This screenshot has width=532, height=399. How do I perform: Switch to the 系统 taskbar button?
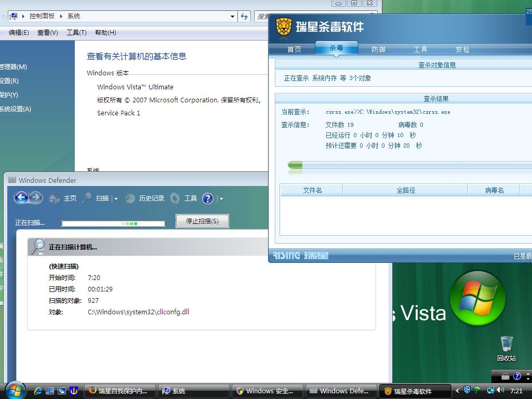point(193,391)
